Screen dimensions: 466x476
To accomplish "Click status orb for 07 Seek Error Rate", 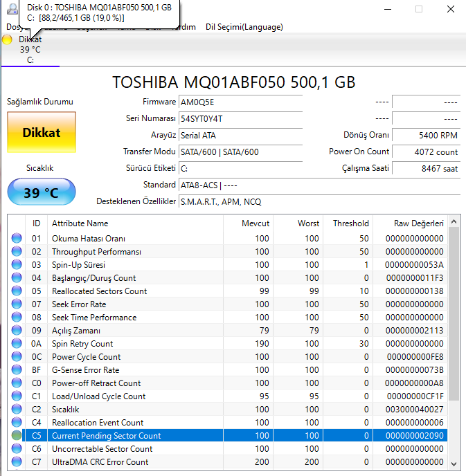I will pyautogui.click(x=17, y=304).
